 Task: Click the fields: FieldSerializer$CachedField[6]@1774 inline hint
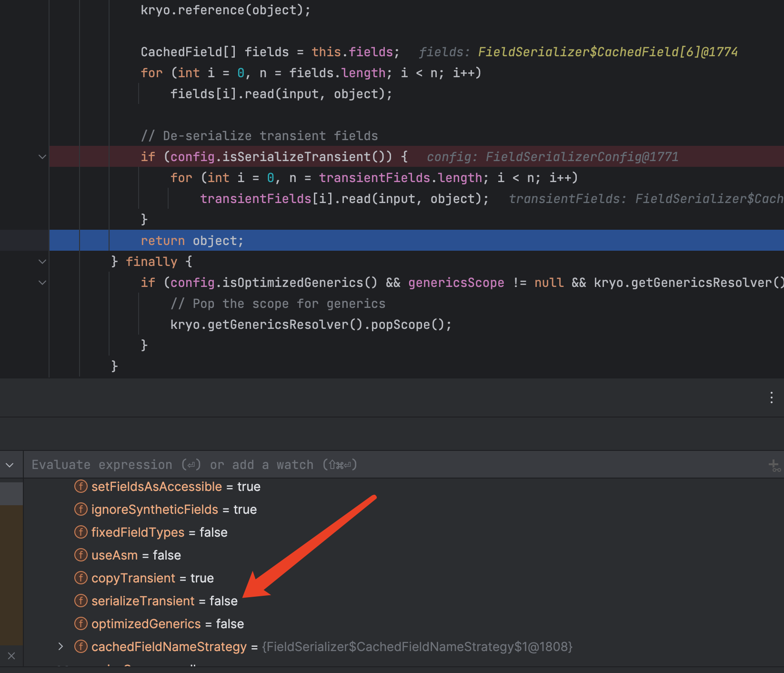click(x=578, y=52)
